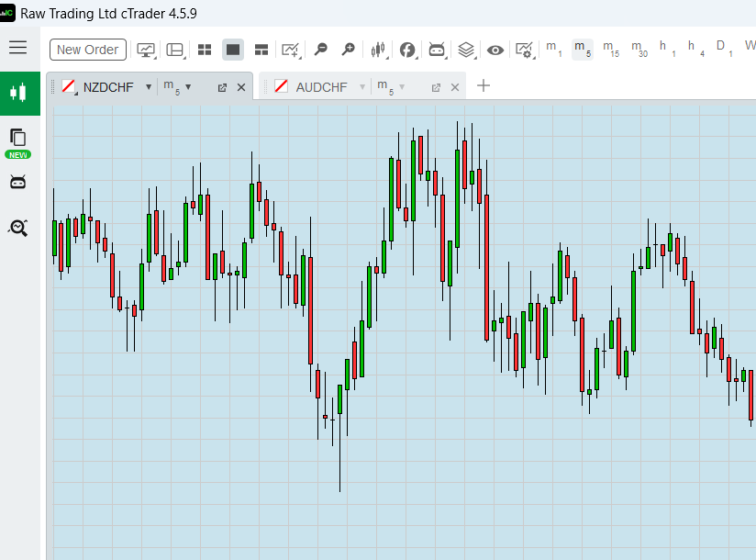Open the indicators function icon
This screenshot has height=560, width=756.
click(x=408, y=50)
